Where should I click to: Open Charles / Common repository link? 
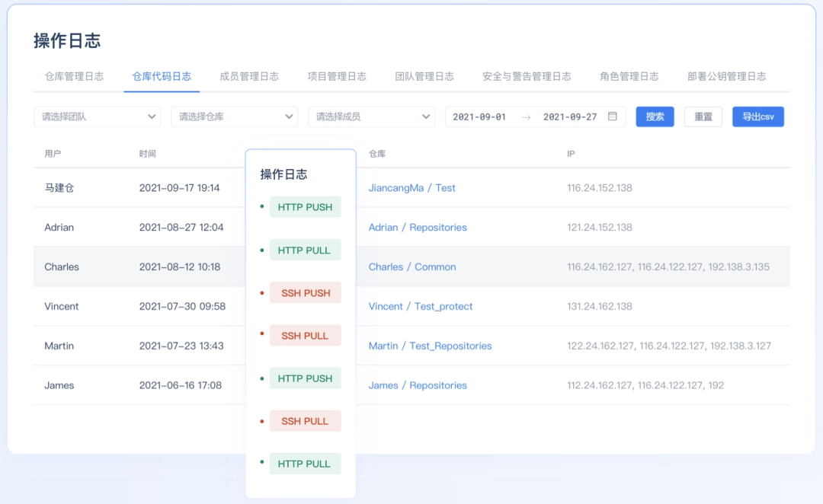tap(412, 267)
